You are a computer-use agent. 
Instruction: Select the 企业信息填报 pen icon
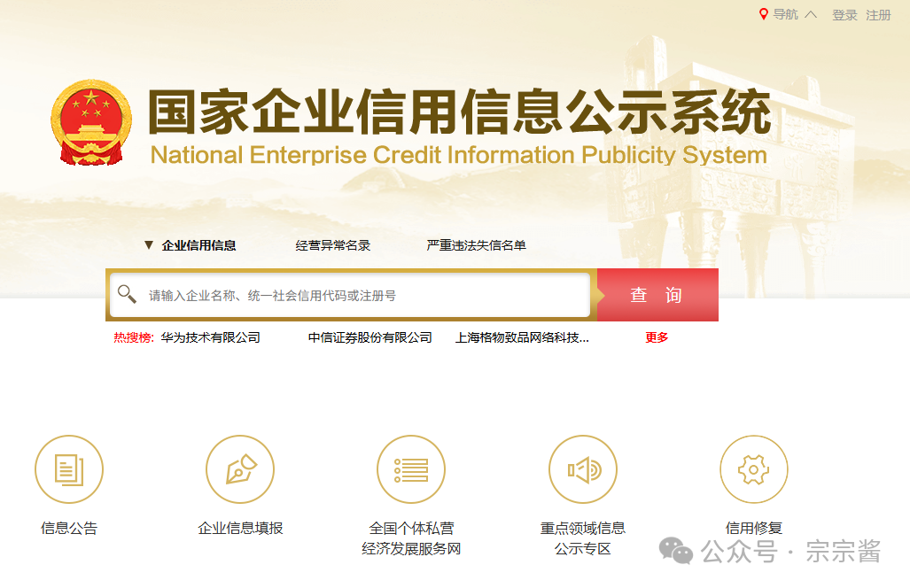tap(240, 469)
